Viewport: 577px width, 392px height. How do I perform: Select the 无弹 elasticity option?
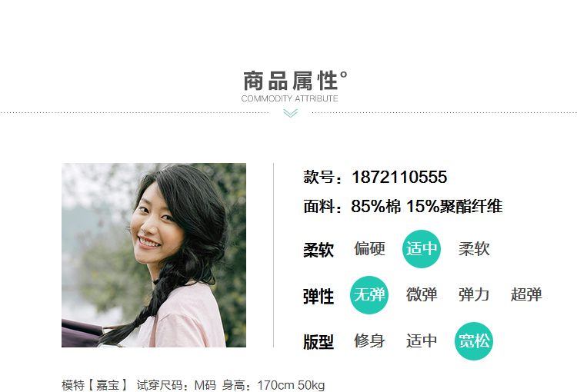click(x=369, y=295)
